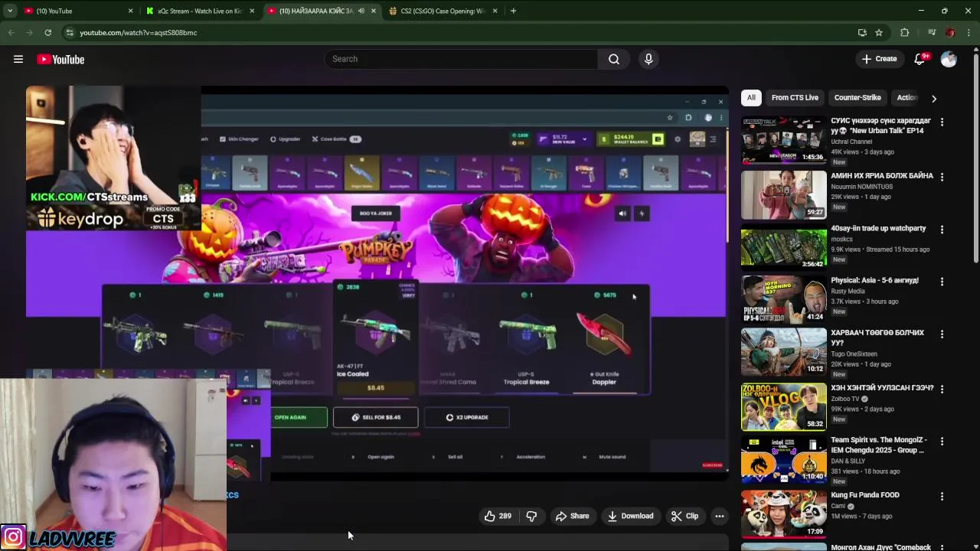Screen dimensions: 980x551
Task: Open options for Urban Talk EP14 video
Action: click(942, 122)
